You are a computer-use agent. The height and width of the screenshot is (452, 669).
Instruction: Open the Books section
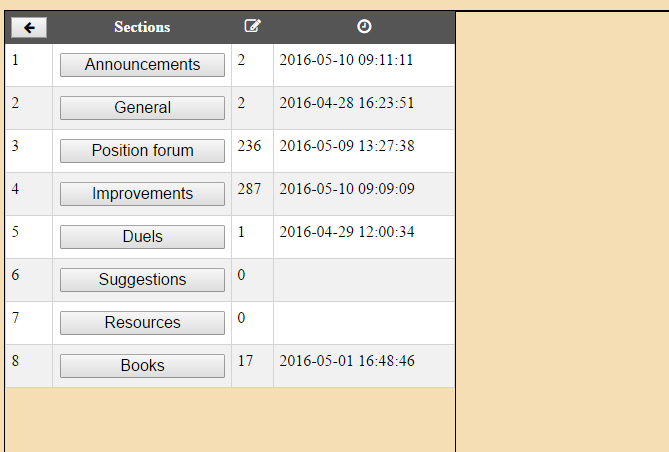[x=143, y=366]
